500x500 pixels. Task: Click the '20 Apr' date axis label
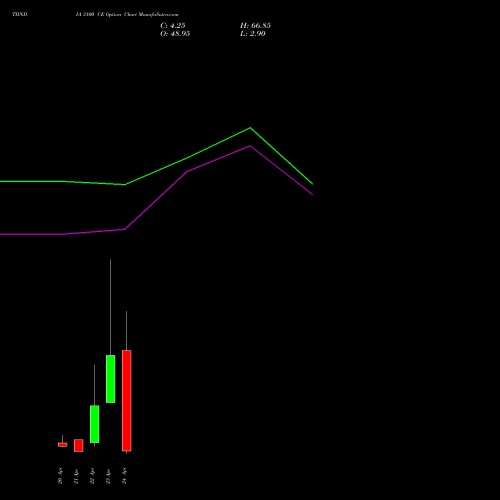[60, 476]
